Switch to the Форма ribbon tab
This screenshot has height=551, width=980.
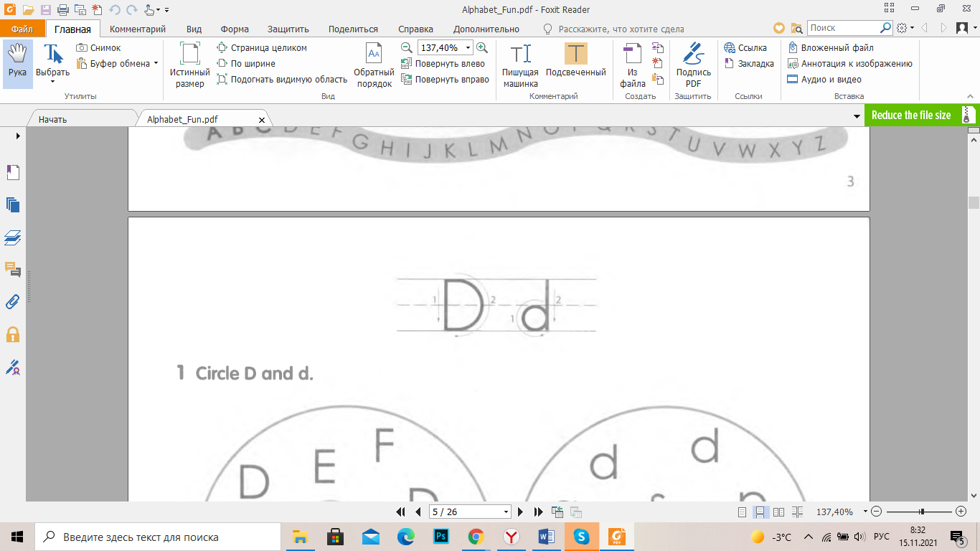[235, 29]
